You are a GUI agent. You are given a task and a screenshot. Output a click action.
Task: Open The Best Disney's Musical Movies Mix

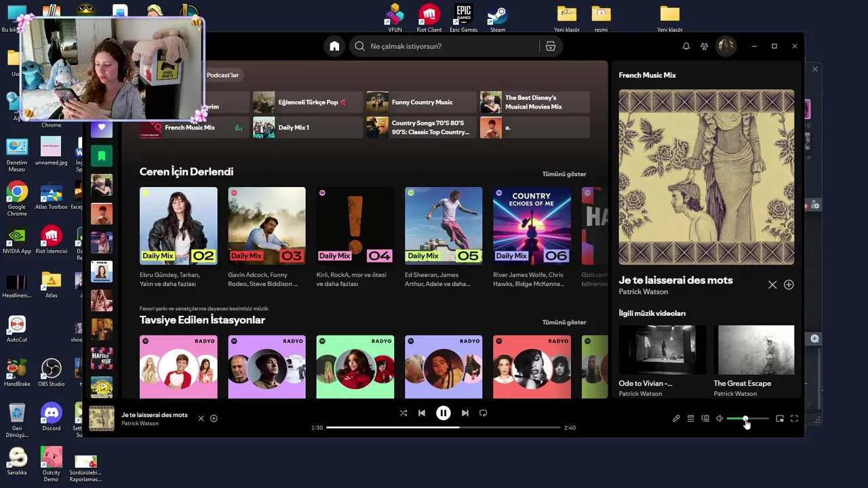coord(535,102)
